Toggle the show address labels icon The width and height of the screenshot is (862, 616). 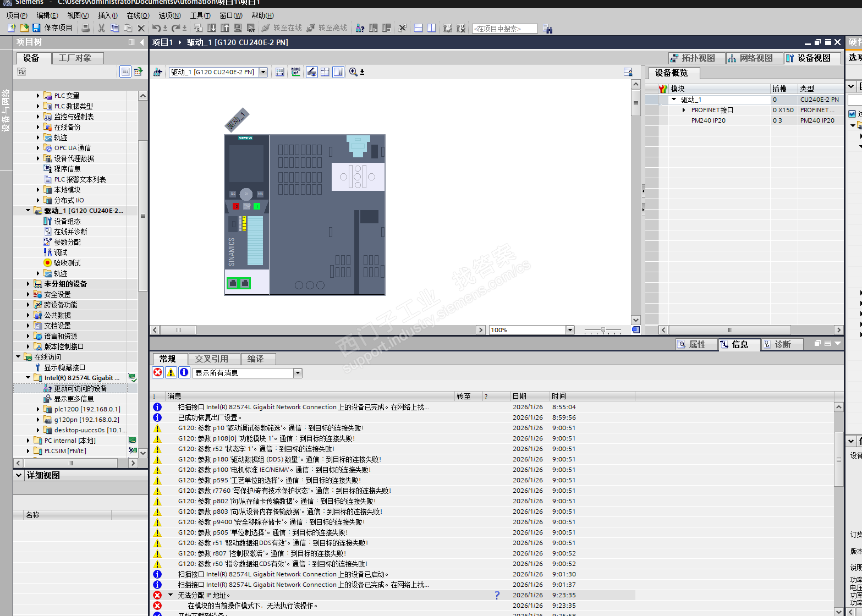click(280, 72)
